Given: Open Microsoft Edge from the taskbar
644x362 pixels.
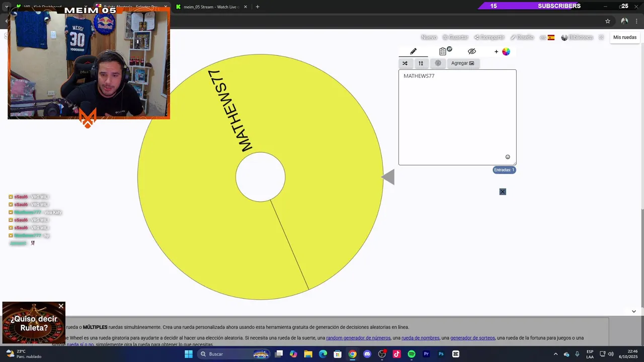Looking at the screenshot, I should tap(323, 354).
